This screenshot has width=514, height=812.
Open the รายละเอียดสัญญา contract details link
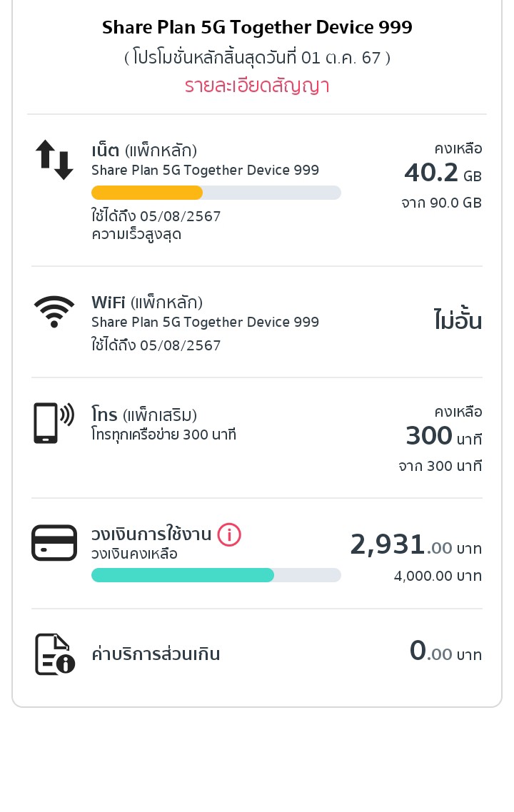(x=257, y=86)
